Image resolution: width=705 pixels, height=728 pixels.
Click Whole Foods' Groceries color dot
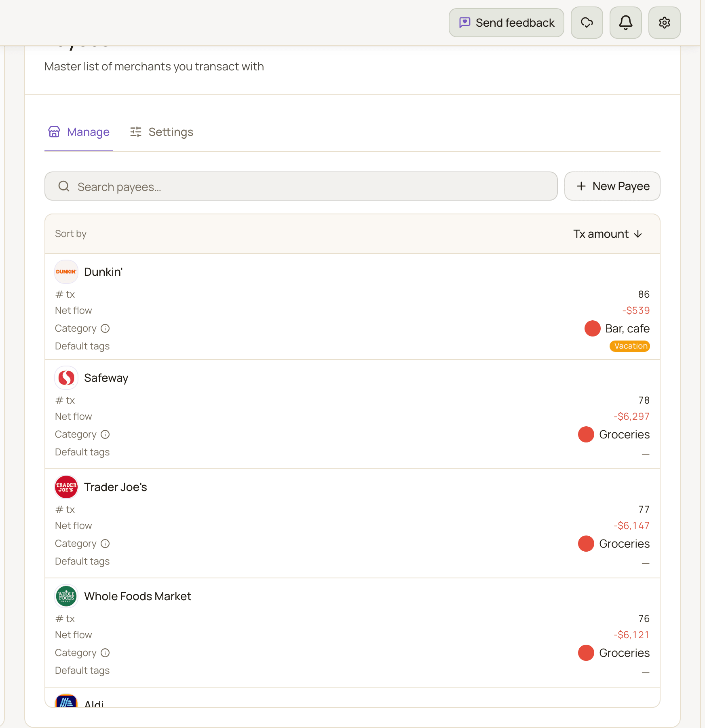586,653
